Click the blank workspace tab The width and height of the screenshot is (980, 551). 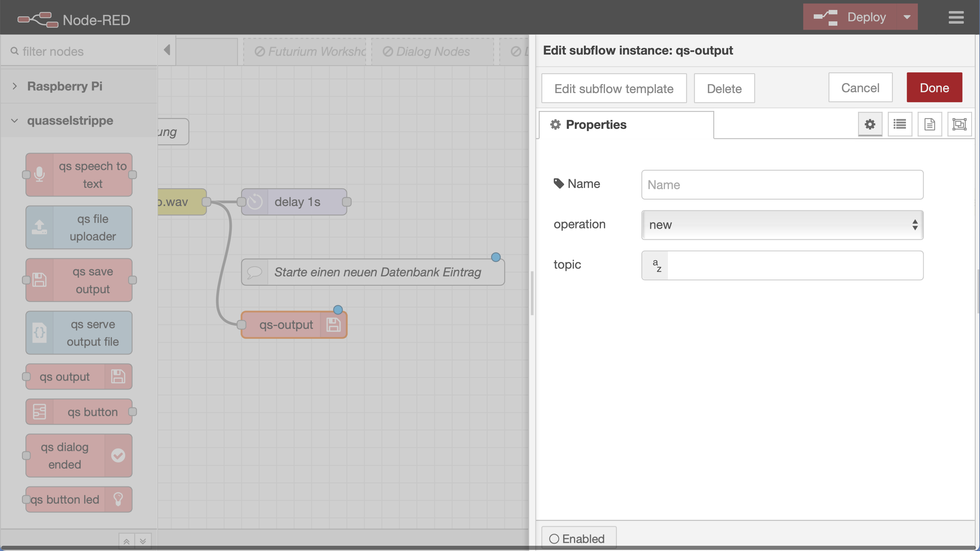[x=207, y=51]
